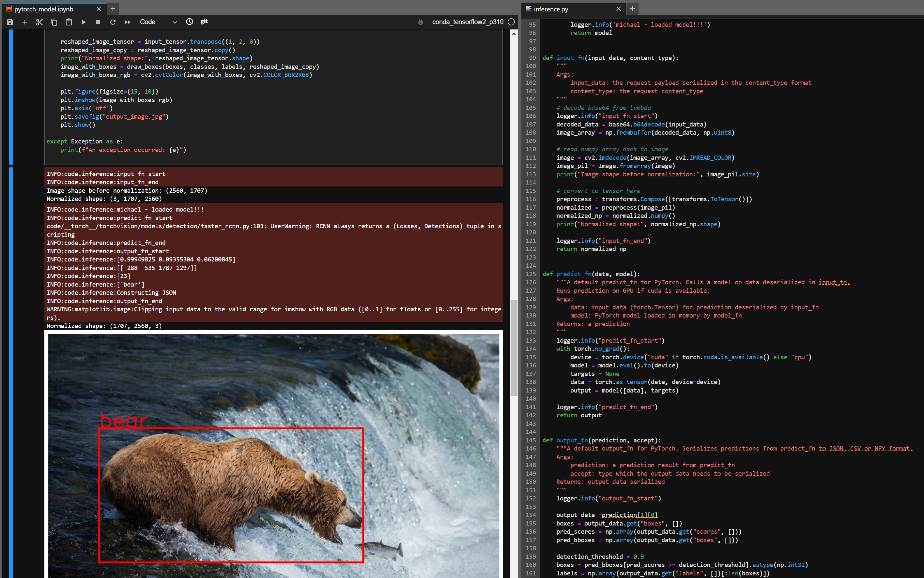This screenshot has height=578, width=924.
Task: Click the def output_fn definition line
Action: [601, 440]
